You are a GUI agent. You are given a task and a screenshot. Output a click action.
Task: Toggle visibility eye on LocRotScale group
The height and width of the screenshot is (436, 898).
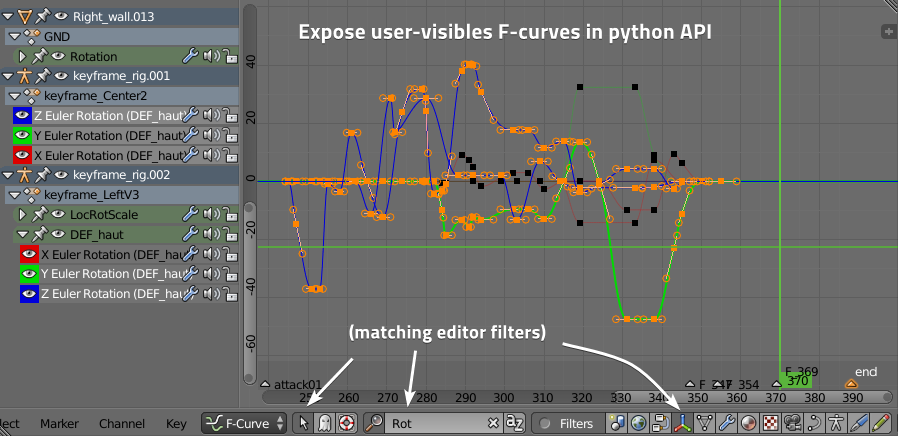pyautogui.click(x=58, y=214)
